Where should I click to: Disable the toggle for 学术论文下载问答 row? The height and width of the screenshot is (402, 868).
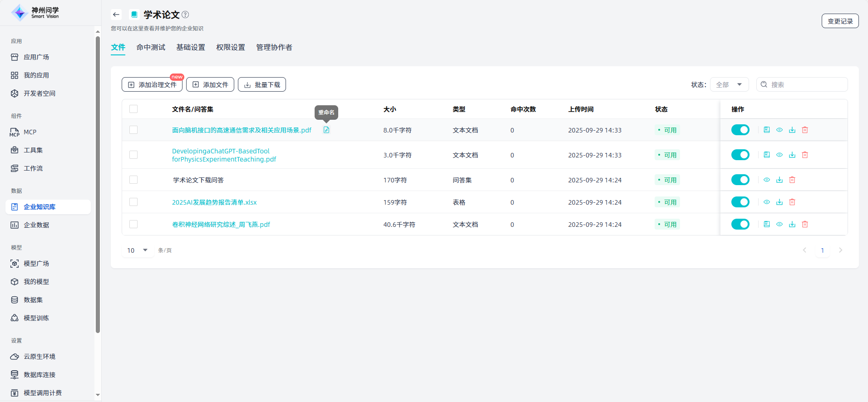740,180
